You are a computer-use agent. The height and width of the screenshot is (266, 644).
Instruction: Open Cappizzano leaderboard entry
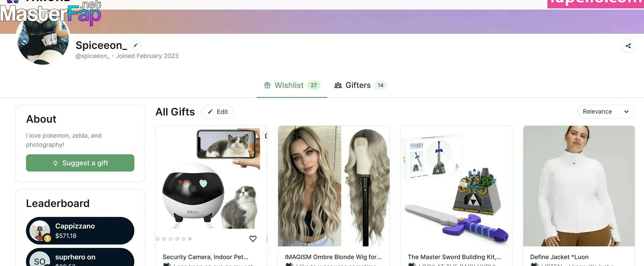click(80, 231)
